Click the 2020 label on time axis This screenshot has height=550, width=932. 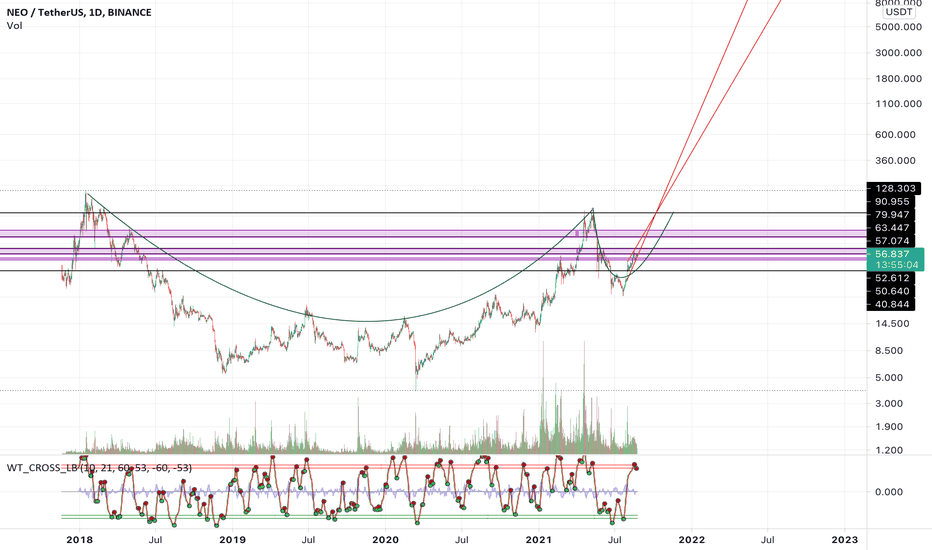point(385,540)
